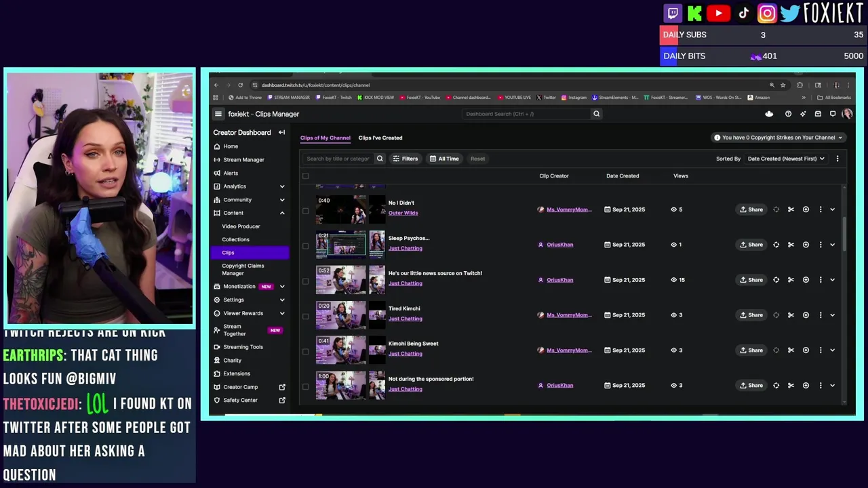This screenshot has height=488, width=868.
Task: Expand the Monetization sidebar section
Action: click(x=282, y=287)
